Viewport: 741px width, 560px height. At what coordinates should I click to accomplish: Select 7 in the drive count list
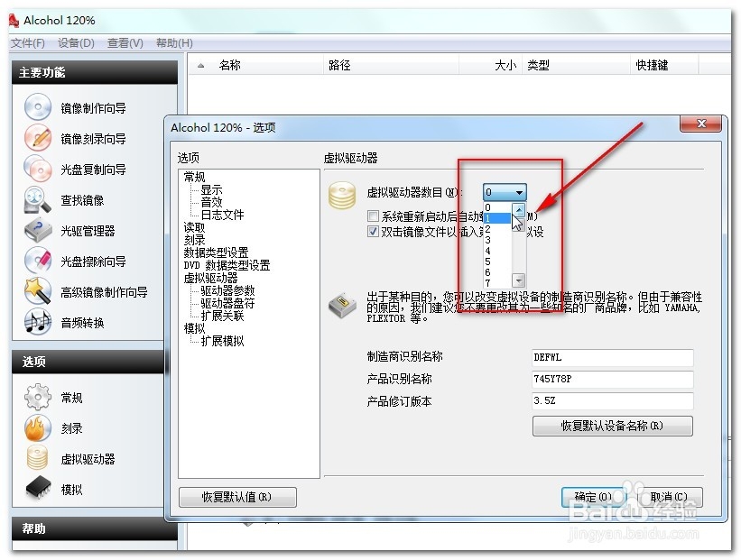pos(497,283)
